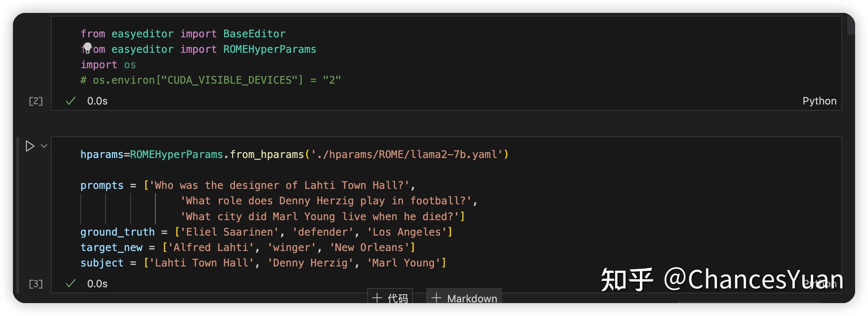Click the success checkmark of cell [2]
The width and height of the screenshot is (868, 316).
pos(71,101)
